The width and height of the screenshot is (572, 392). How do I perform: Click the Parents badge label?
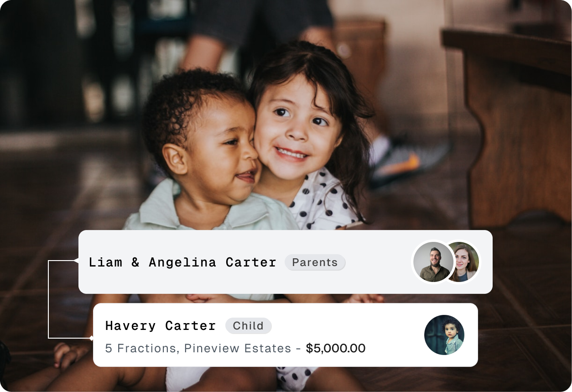point(315,262)
